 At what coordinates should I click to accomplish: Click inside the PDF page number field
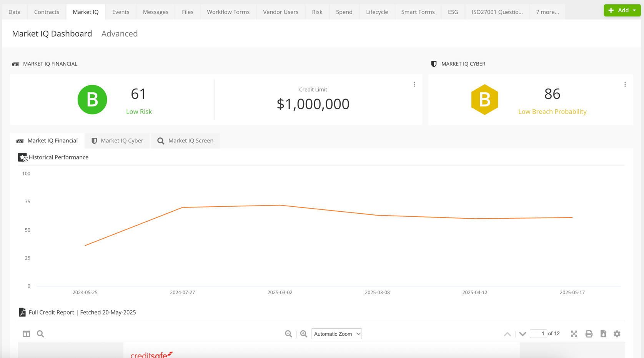click(x=538, y=334)
